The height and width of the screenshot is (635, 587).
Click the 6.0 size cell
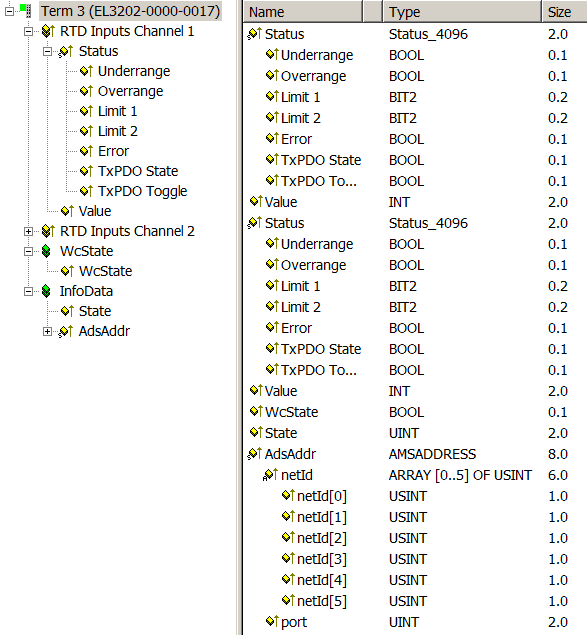point(558,475)
